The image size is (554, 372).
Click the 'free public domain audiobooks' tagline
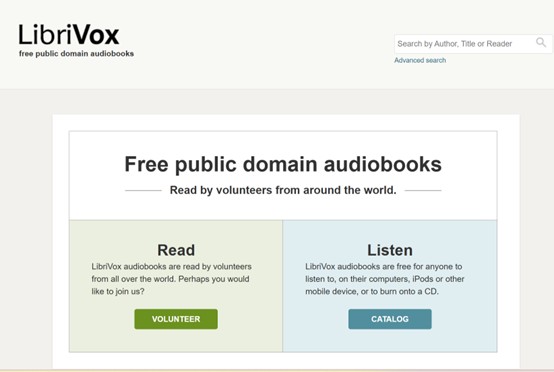tap(76, 54)
